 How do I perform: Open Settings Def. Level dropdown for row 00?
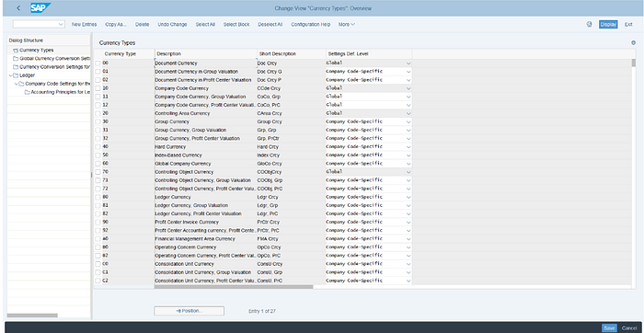pyautogui.click(x=408, y=63)
